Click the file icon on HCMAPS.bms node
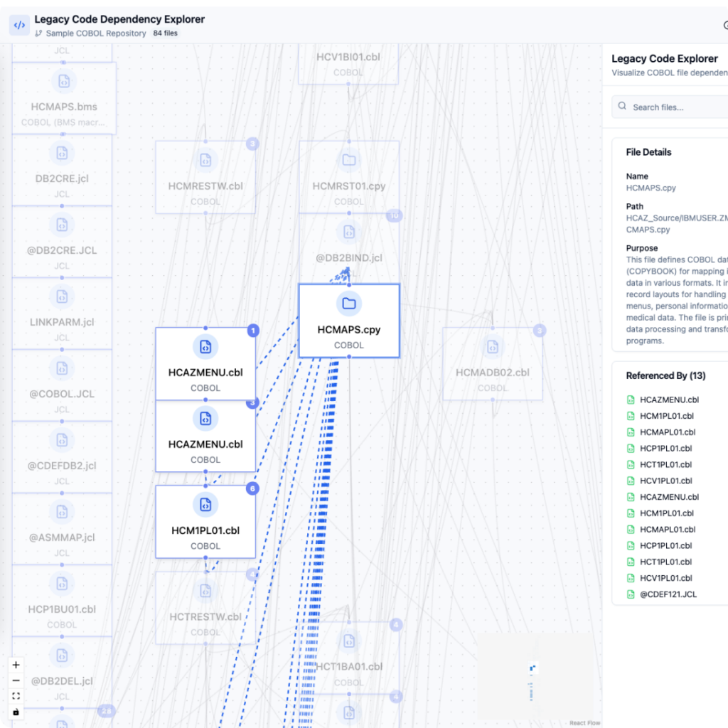Screen dimensions: 728x728 64,81
